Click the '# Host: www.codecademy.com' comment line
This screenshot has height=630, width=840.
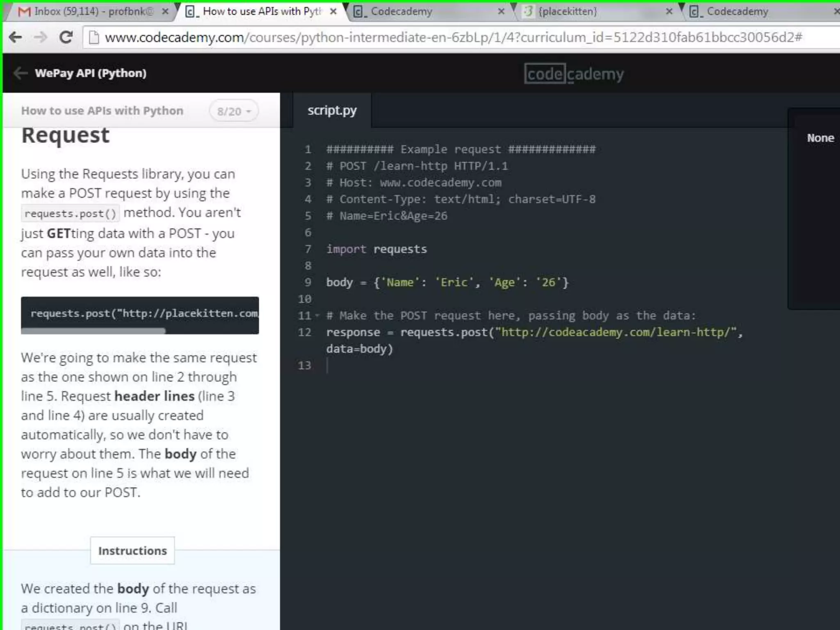point(414,183)
